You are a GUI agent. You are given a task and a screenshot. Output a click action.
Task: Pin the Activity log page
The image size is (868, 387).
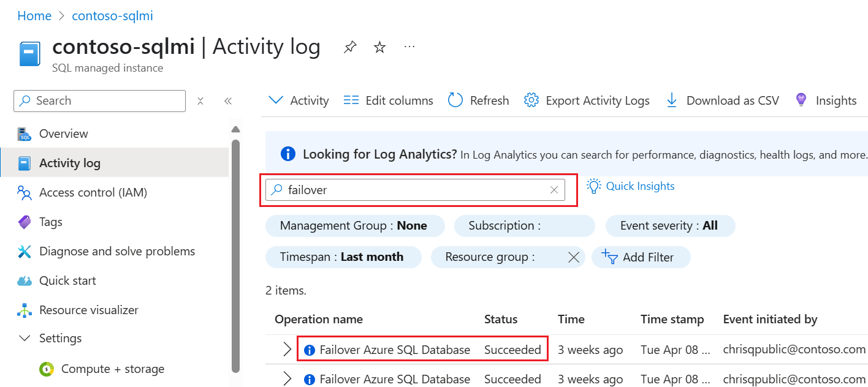349,46
